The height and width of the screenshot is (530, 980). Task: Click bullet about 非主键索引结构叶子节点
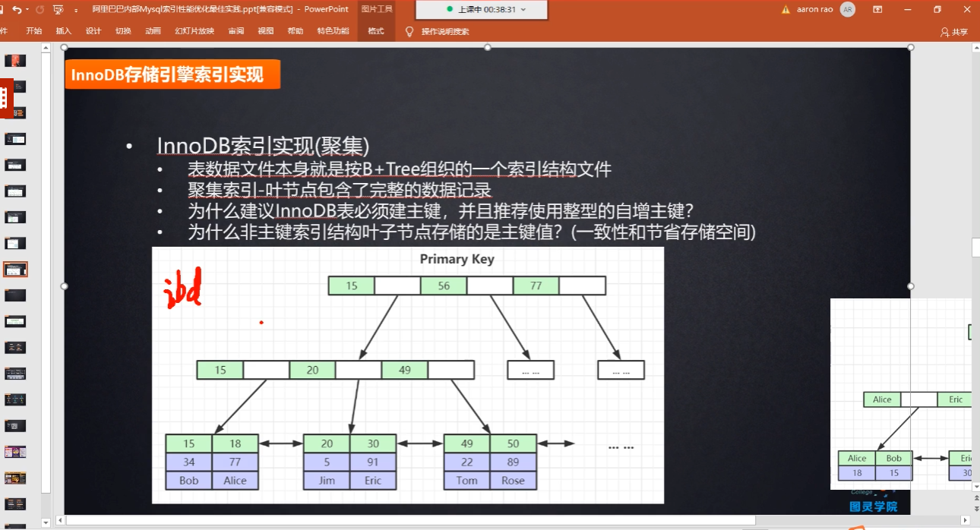click(x=472, y=232)
